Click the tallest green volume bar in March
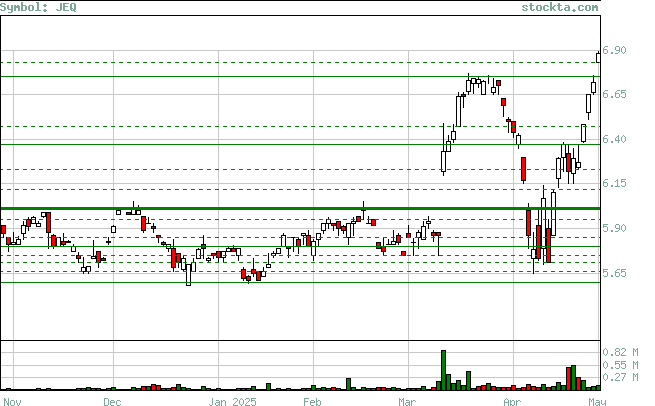655x406 pixels. [443, 370]
